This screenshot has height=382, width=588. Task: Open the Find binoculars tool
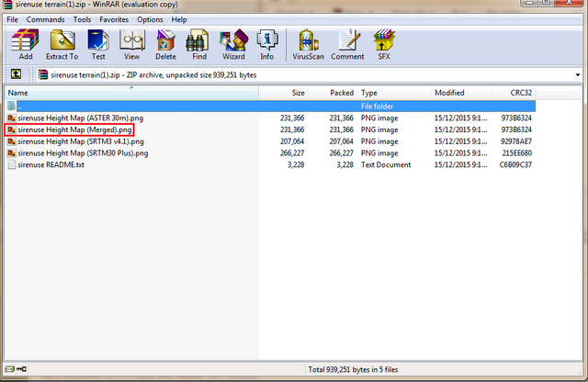pos(198,45)
